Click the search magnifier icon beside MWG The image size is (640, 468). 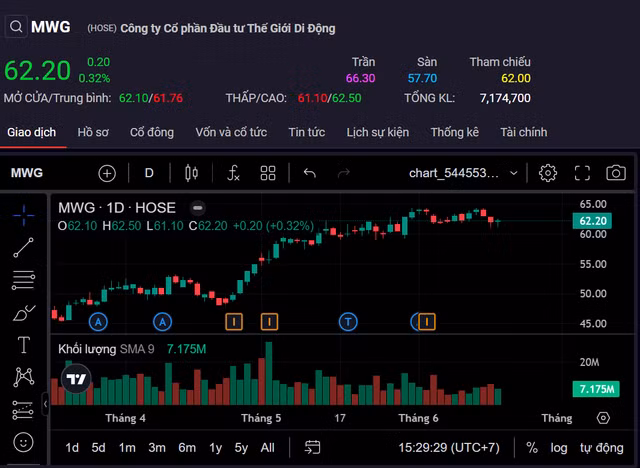16,27
